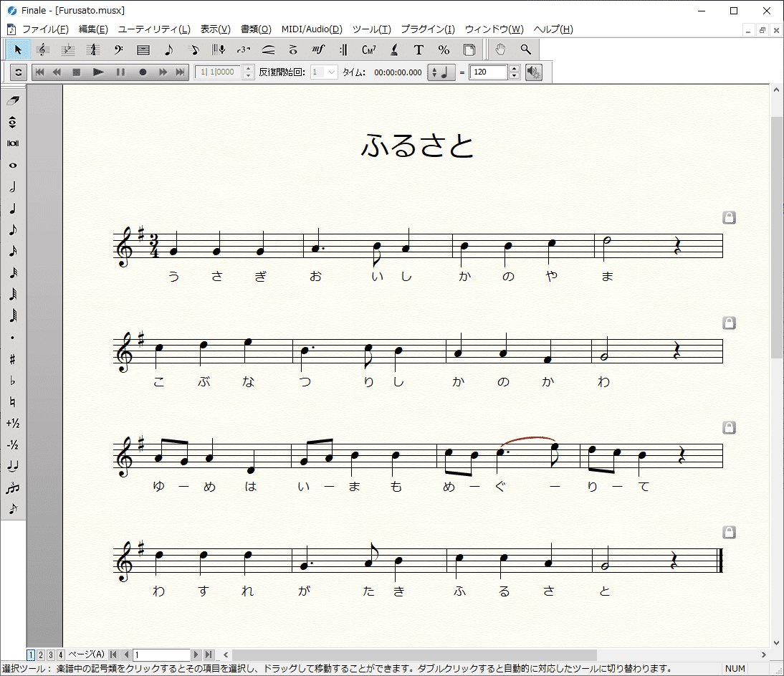
Task: Pause playback with the Pause button
Action: (x=120, y=72)
